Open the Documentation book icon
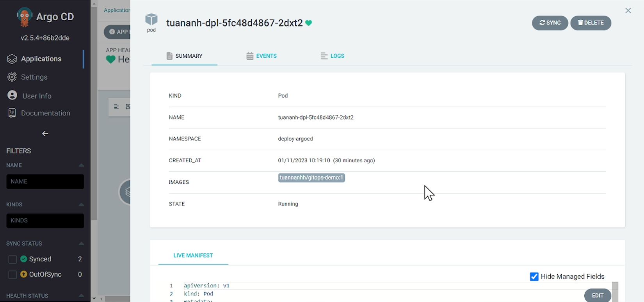Viewport: 644px width, 302px height. pyautogui.click(x=12, y=113)
